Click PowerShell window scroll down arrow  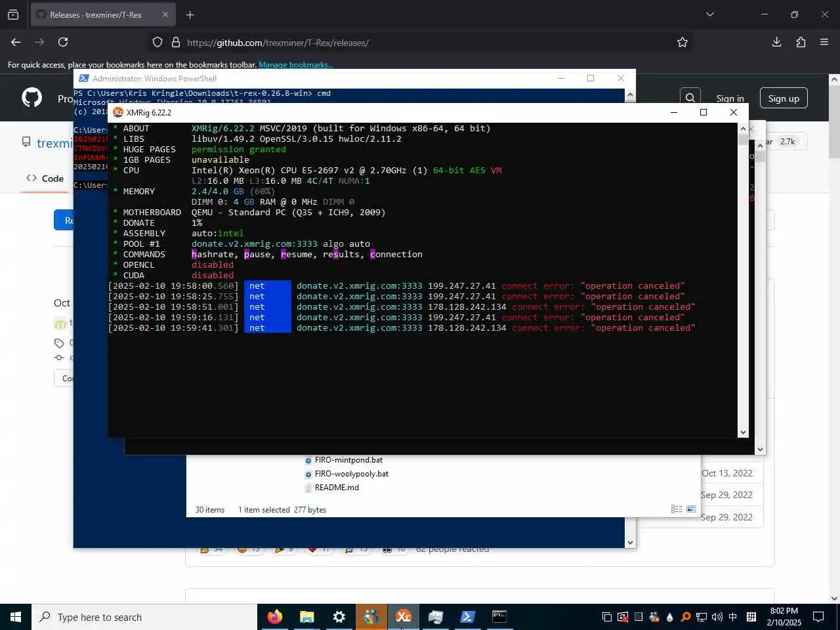coord(630,543)
